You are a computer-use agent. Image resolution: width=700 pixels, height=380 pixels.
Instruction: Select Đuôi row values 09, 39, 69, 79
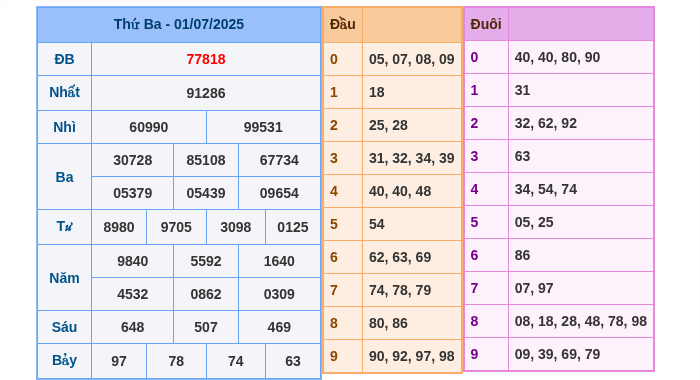pos(557,355)
